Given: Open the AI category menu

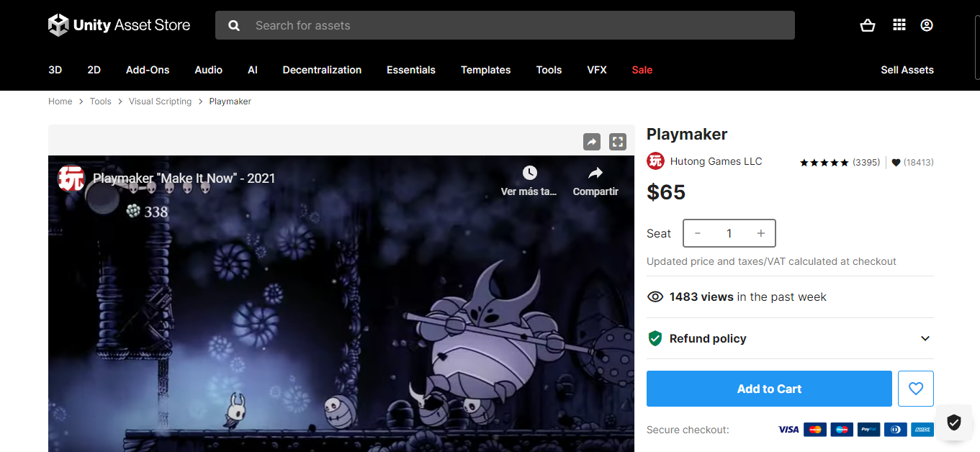Looking at the screenshot, I should click(x=253, y=70).
